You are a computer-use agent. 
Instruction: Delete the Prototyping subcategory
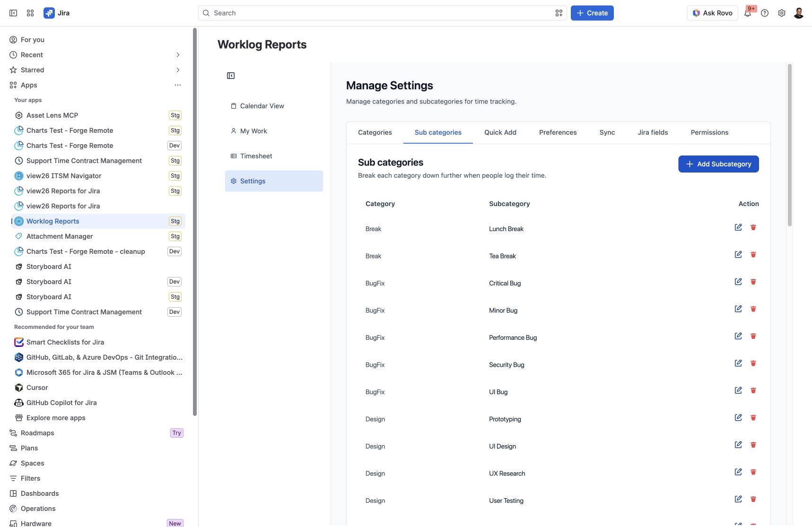753,418
